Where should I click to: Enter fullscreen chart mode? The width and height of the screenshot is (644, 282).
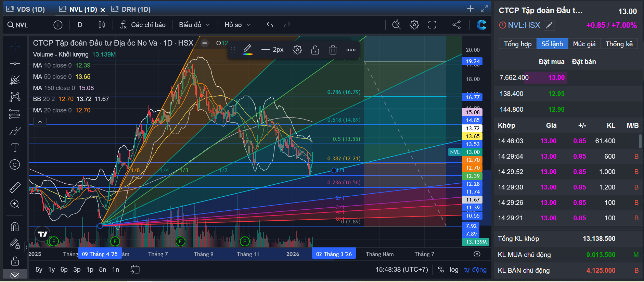coord(432,25)
